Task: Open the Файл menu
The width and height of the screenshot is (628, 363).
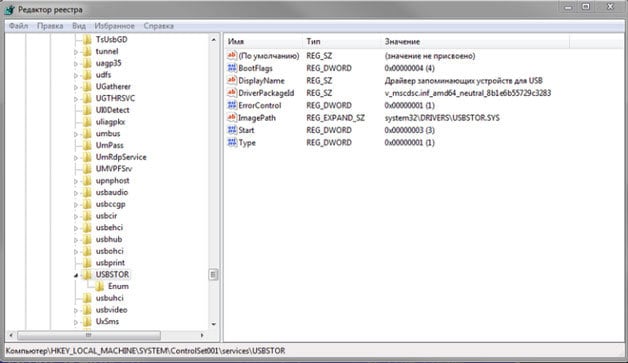Action: (x=18, y=26)
